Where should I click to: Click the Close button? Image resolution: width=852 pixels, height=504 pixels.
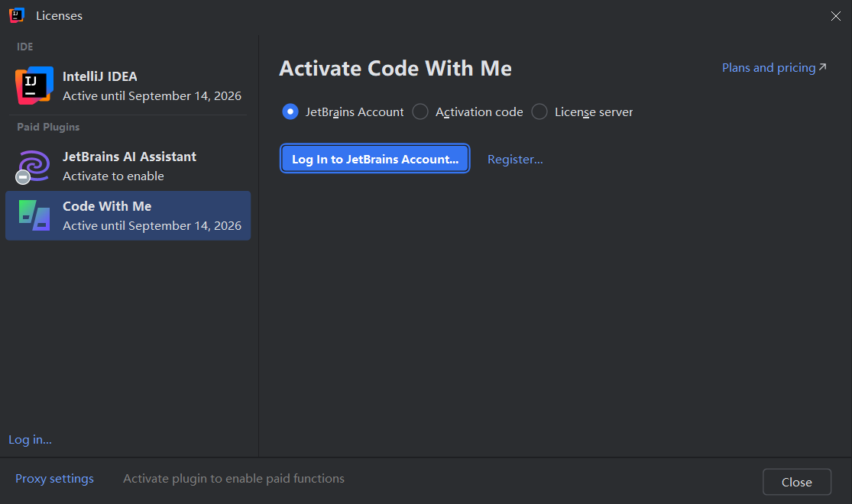coord(796,482)
